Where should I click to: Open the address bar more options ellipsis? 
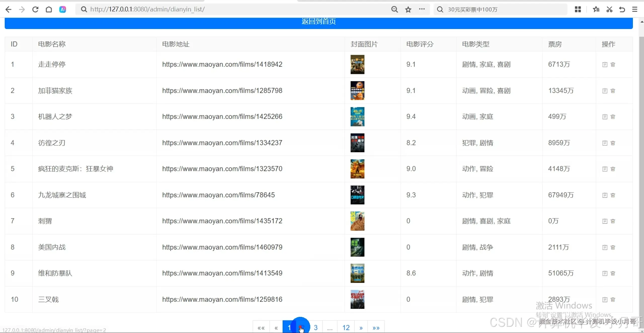[x=422, y=9]
